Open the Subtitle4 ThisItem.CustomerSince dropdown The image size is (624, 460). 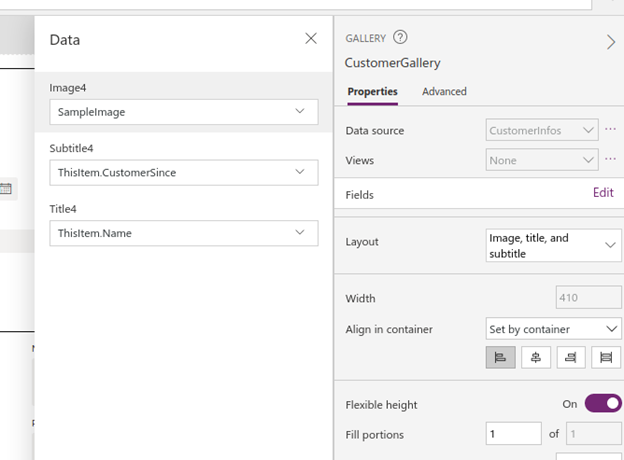click(x=183, y=172)
